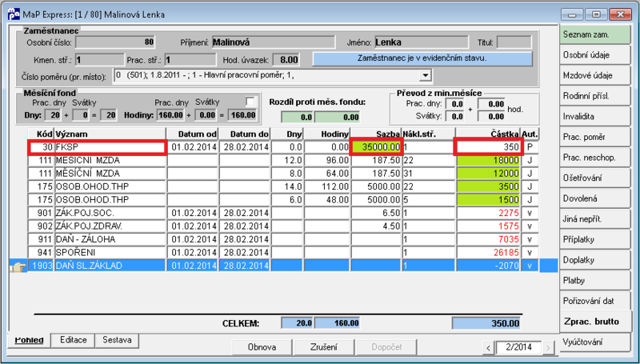Switch to the Sestava tab
Image resolution: width=640 pixels, height=364 pixels.
[117, 339]
